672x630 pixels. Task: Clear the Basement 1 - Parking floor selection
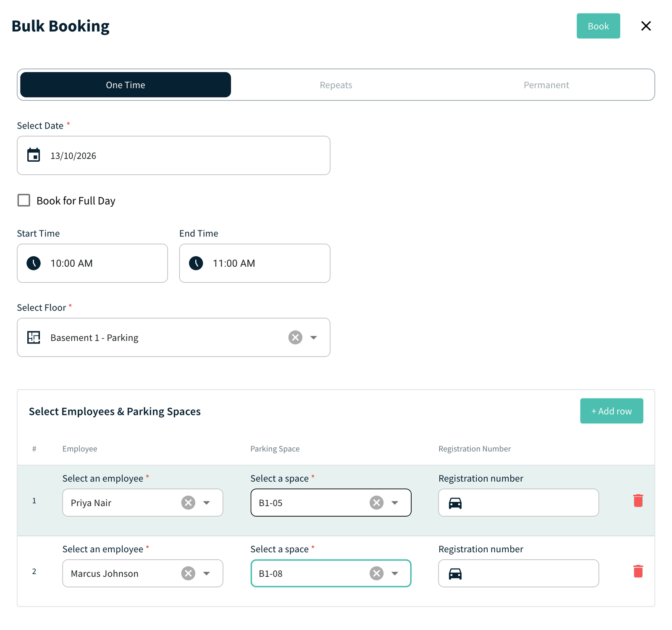coord(295,337)
